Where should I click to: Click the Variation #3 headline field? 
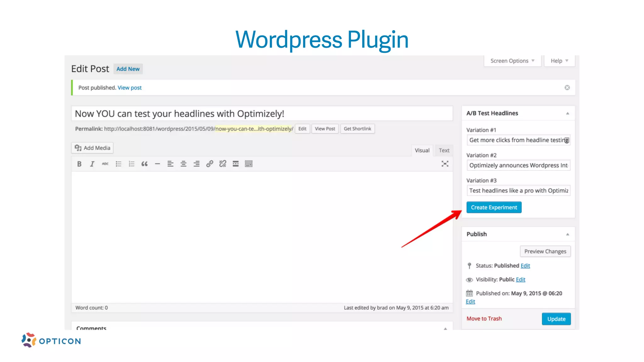[518, 190]
